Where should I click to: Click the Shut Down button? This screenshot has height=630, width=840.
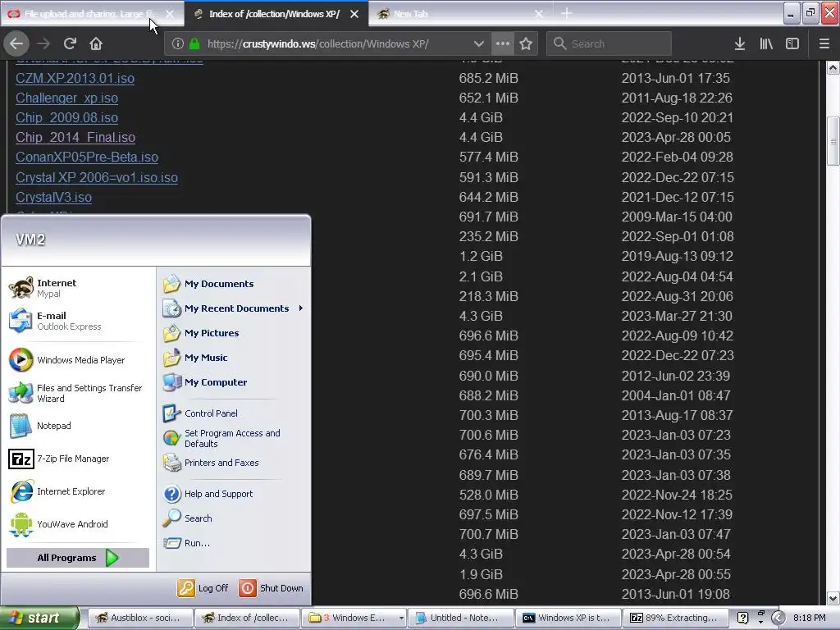(x=271, y=587)
